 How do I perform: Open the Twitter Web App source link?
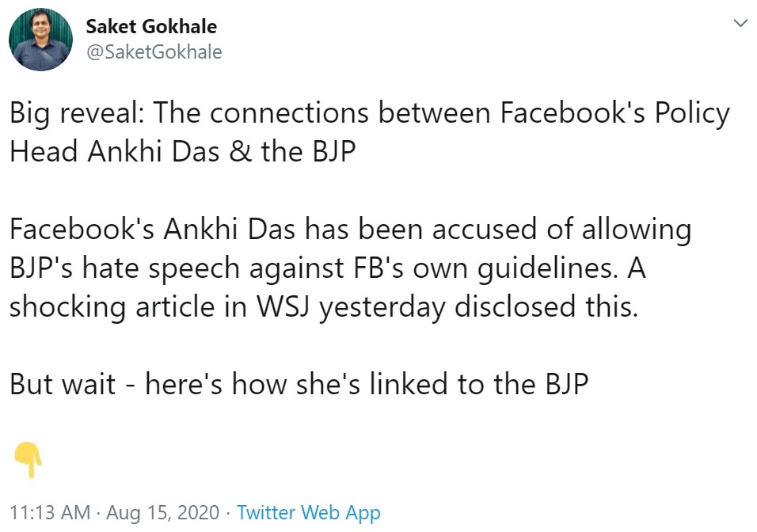309,512
